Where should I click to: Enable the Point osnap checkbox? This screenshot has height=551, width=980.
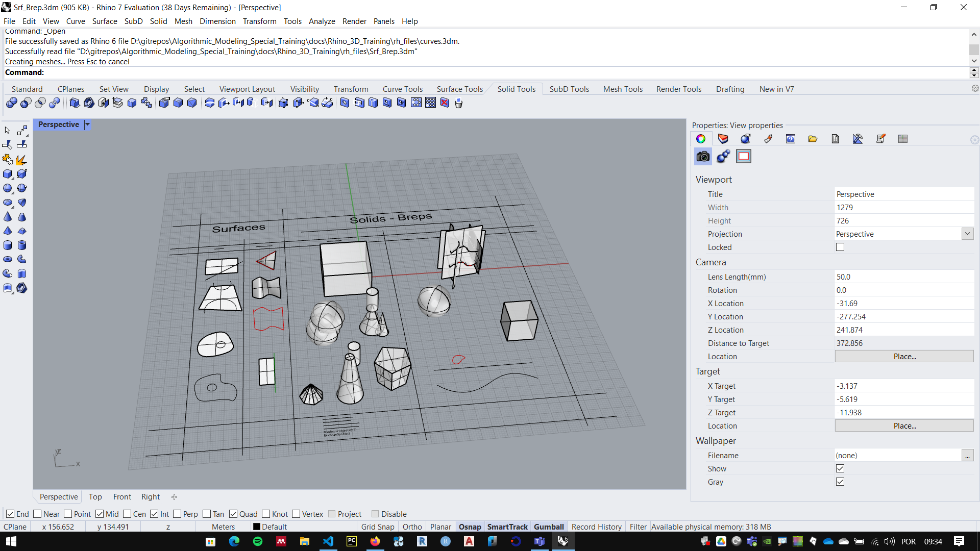[68, 514]
